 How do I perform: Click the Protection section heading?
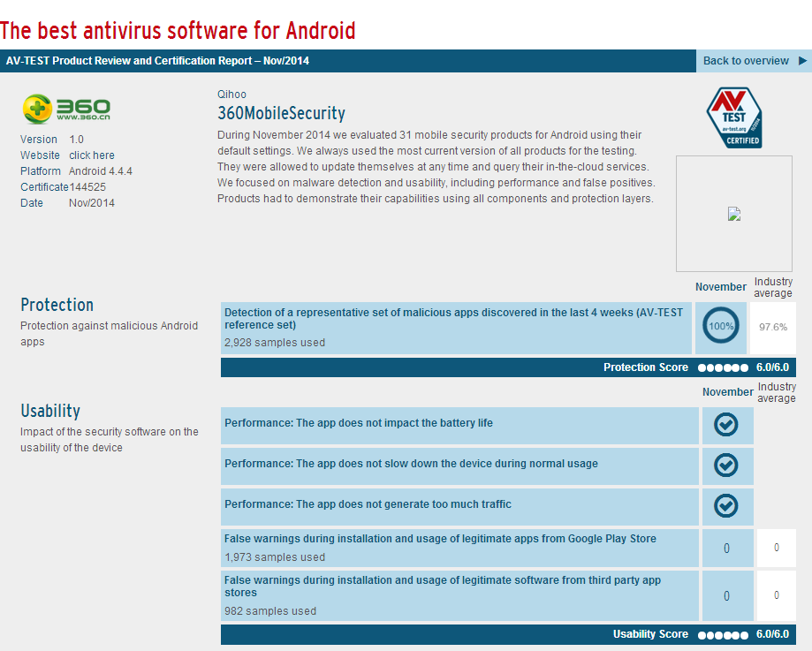[x=57, y=305]
